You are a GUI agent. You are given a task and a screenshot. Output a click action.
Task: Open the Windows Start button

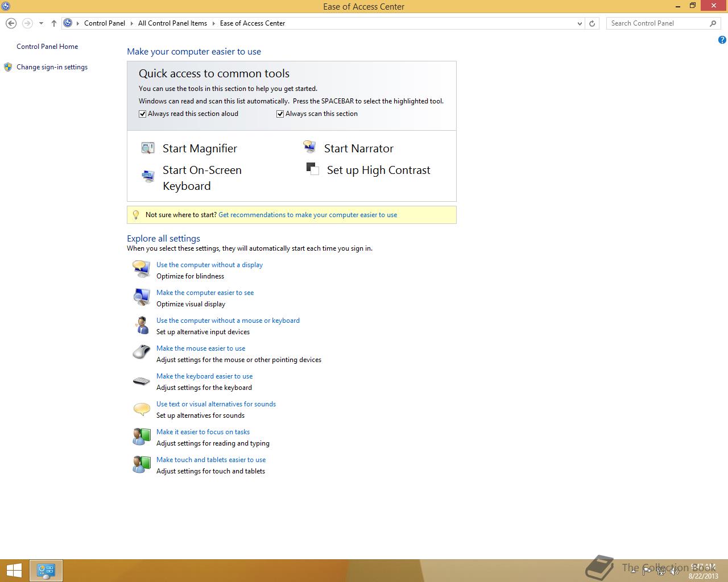14,571
